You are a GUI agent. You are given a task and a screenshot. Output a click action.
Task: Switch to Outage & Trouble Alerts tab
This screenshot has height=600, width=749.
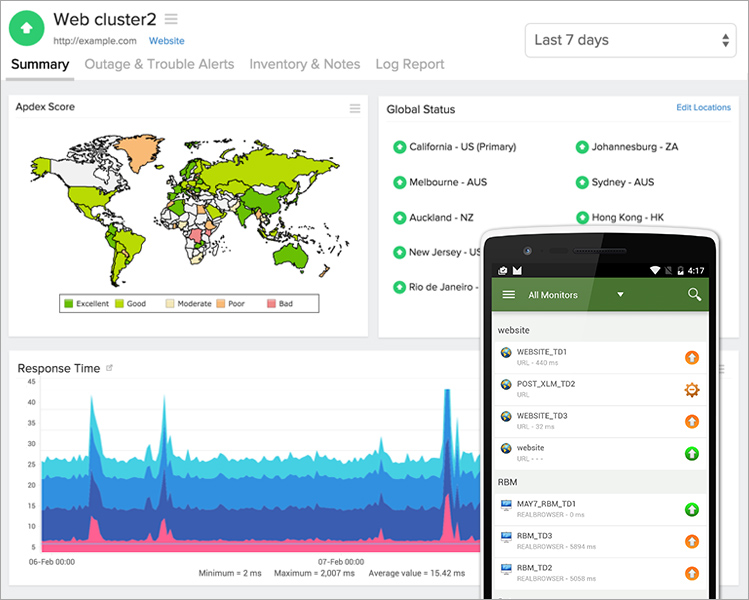[x=159, y=64]
